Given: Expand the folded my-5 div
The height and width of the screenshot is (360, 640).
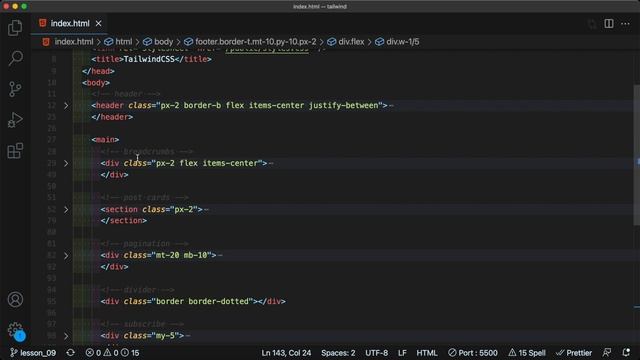Looking at the screenshot, I should [66, 336].
